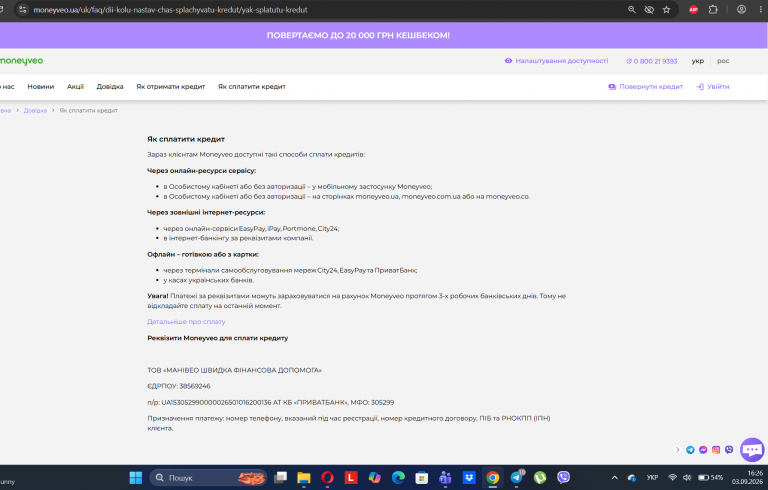Image resolution: width=768 pixels, height=490 pixels.
Task: Change the УКР keyboard language indicator
Action: [652, 478]
